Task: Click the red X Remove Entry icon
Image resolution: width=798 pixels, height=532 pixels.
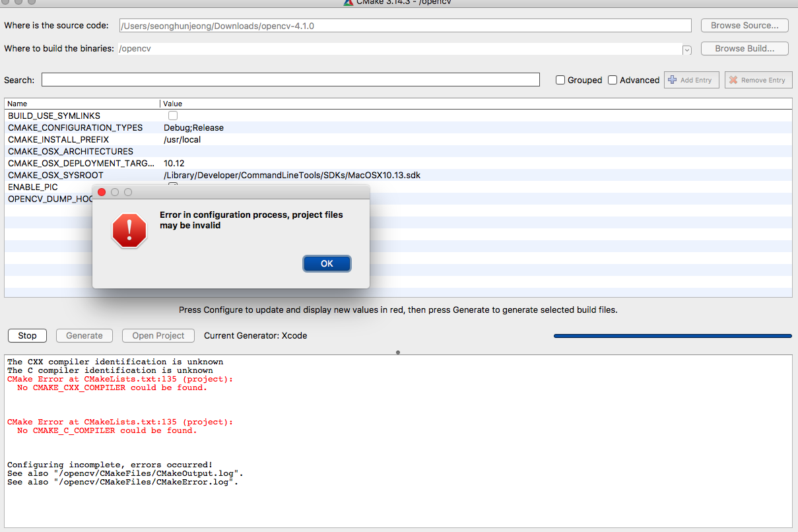Action: pyautogui.click(x=733, y=80)
